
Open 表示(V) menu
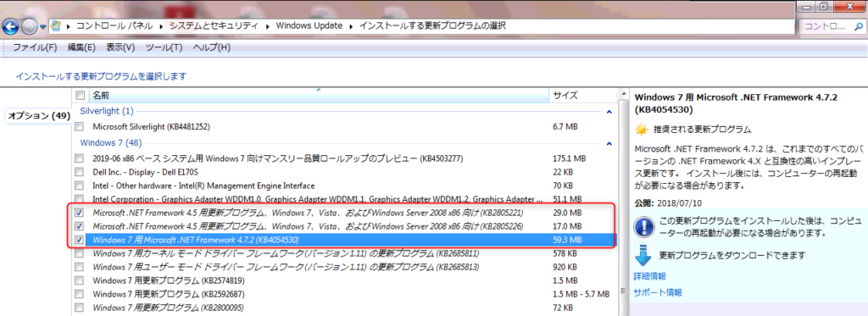pyautogui.click(x=120, y=47)
